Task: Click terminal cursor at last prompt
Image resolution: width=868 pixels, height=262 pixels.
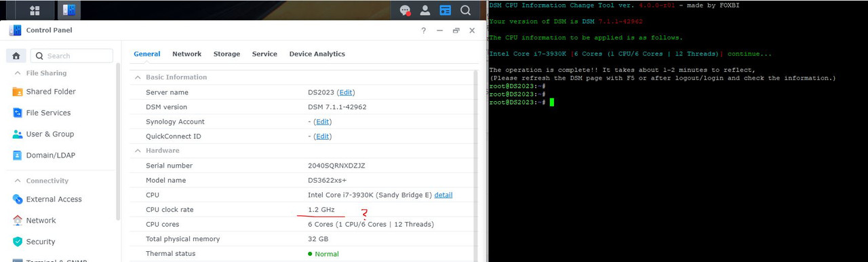Action: 552,102
